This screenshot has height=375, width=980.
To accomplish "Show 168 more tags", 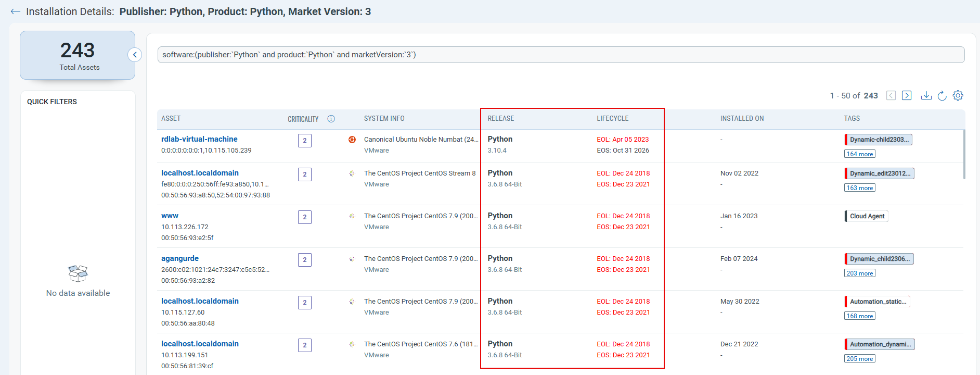I will 860,316.
